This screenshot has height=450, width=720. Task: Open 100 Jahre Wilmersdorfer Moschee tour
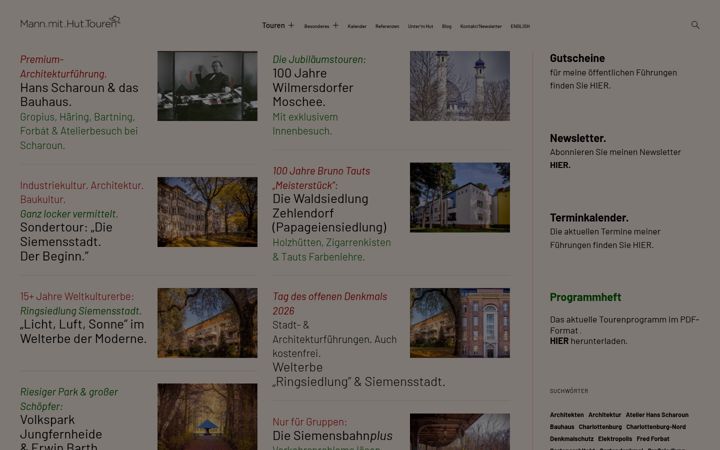pyautogui.click(x=313, y=87)
